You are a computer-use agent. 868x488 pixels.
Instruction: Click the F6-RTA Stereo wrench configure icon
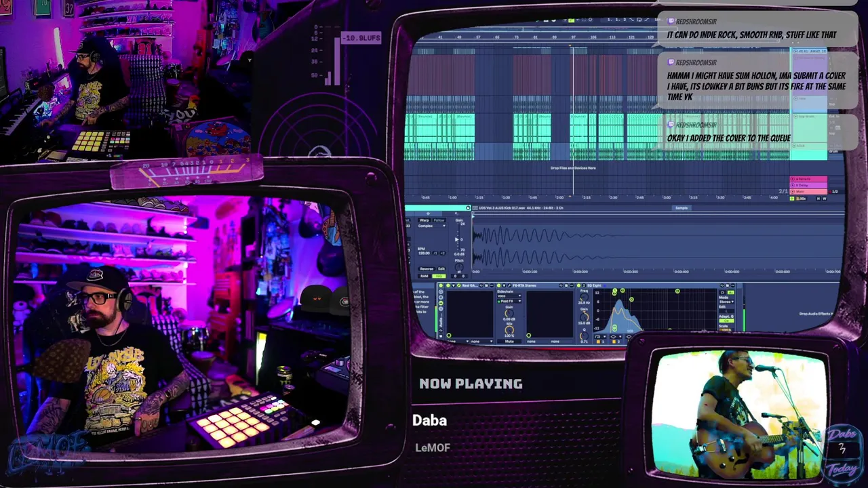[509, 285]
